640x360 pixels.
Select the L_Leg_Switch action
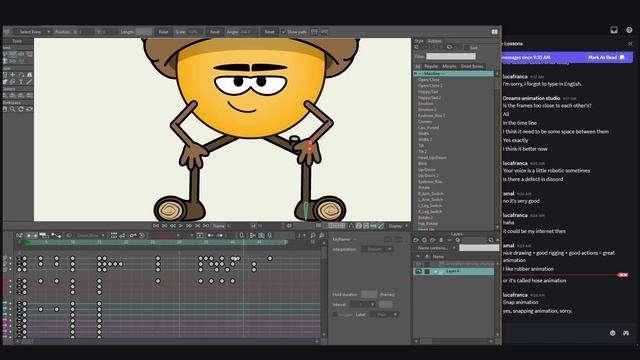point(430,205)
